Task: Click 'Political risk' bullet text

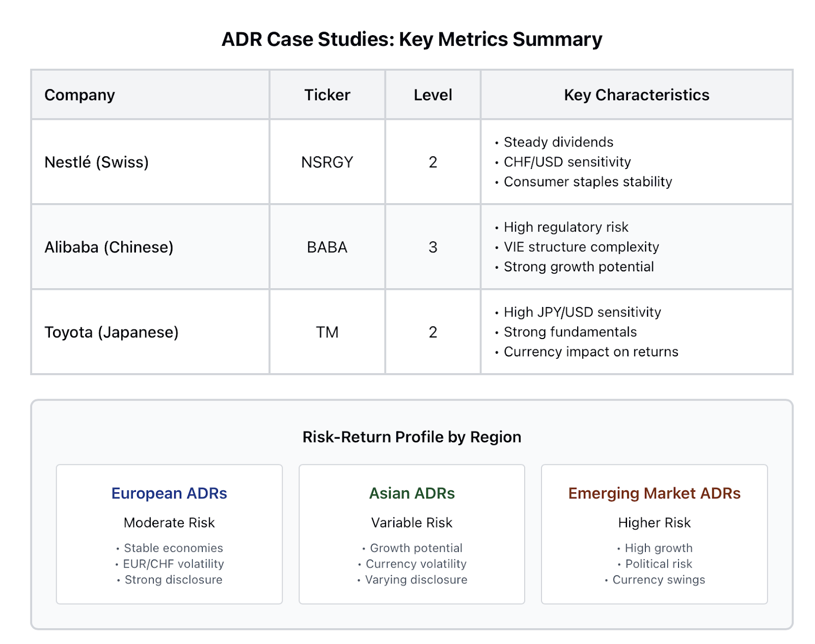Action: [x=659, y=564]
